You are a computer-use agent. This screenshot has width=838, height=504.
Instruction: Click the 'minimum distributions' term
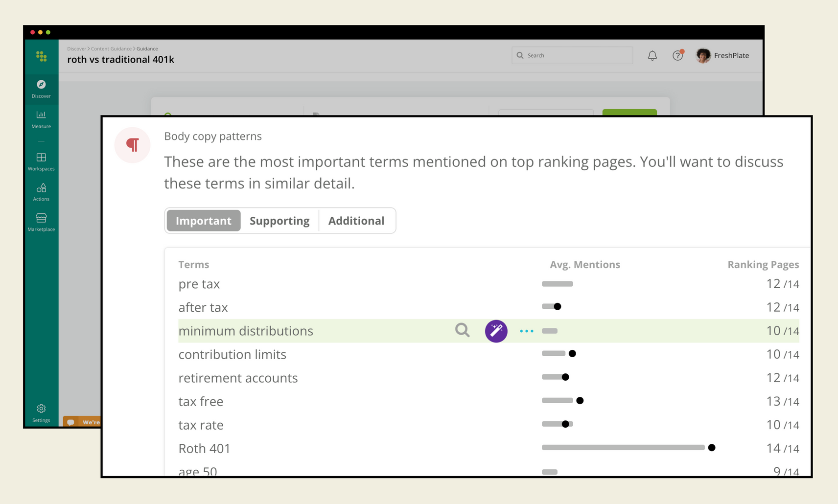(x=246, y=331)
